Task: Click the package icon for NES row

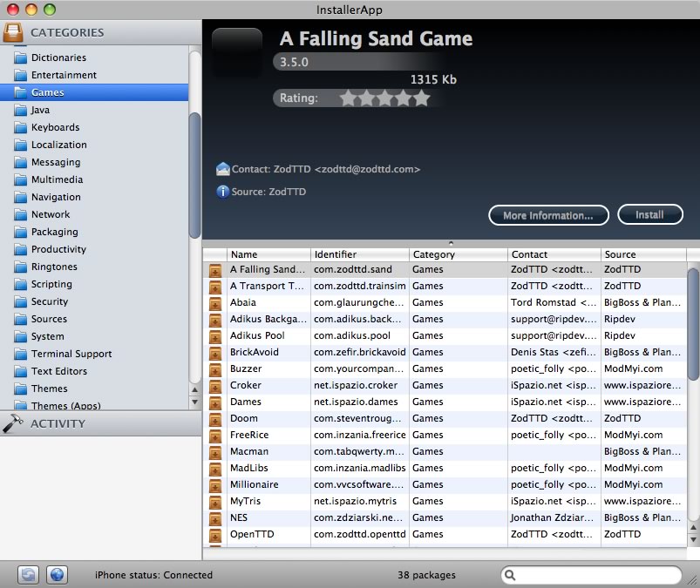Action: tap(215, 518)
